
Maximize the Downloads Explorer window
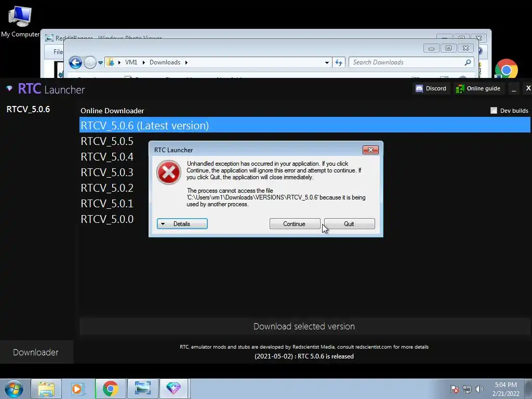(x=448, y=48)
